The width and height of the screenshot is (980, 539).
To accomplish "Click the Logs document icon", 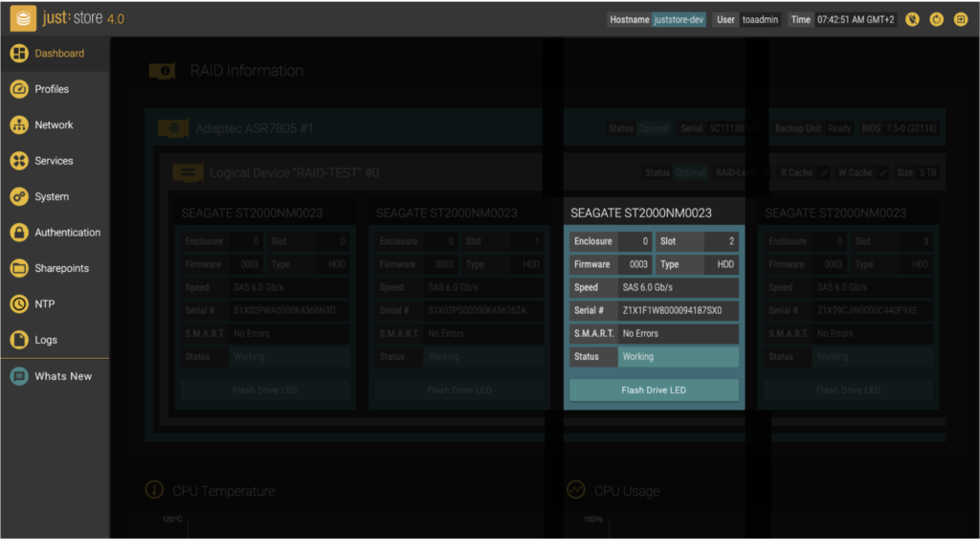I will click(x=20, y=340).
